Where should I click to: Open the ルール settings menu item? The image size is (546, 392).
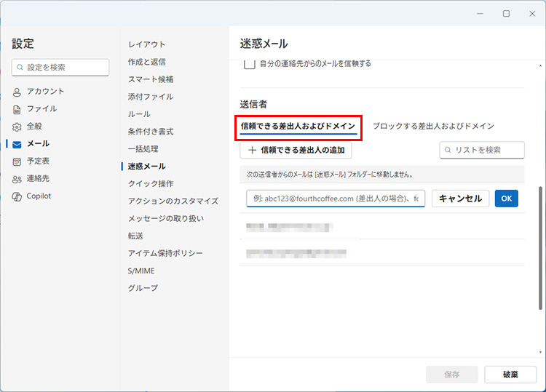(x=139, y=114)
